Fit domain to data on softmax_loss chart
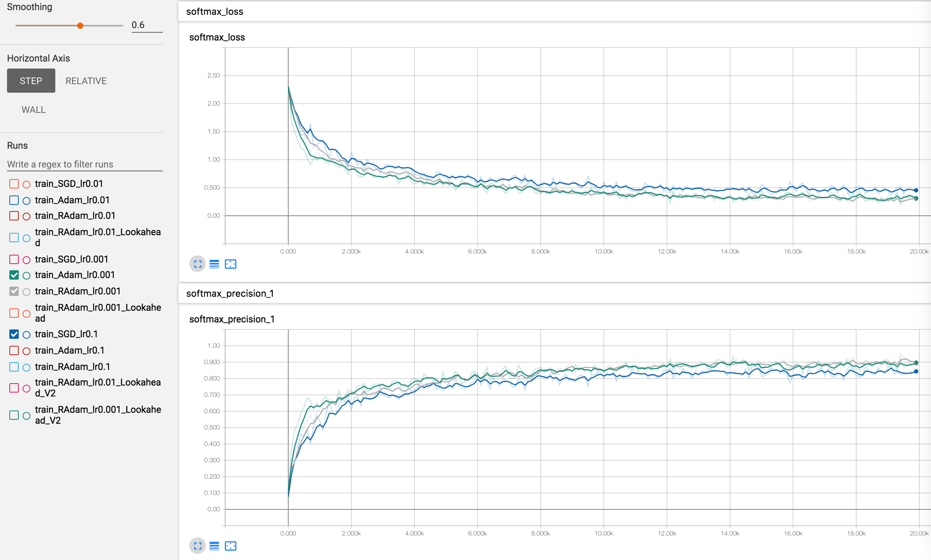 tap(231, 264)
